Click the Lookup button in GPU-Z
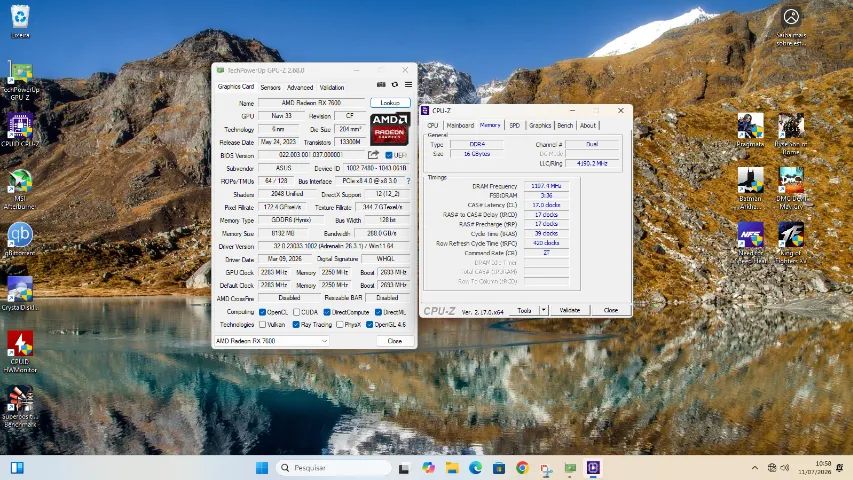 click(x=390, y=102)
